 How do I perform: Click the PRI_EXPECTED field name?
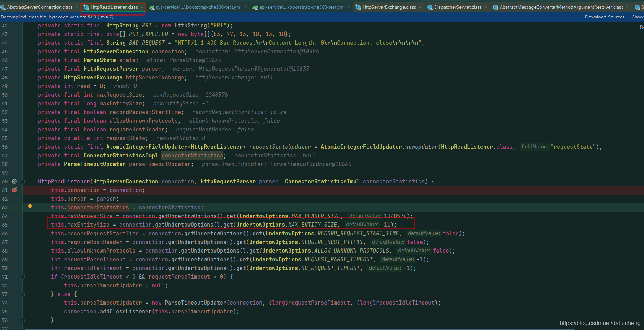pyautogui.click(x=148, y=34)
